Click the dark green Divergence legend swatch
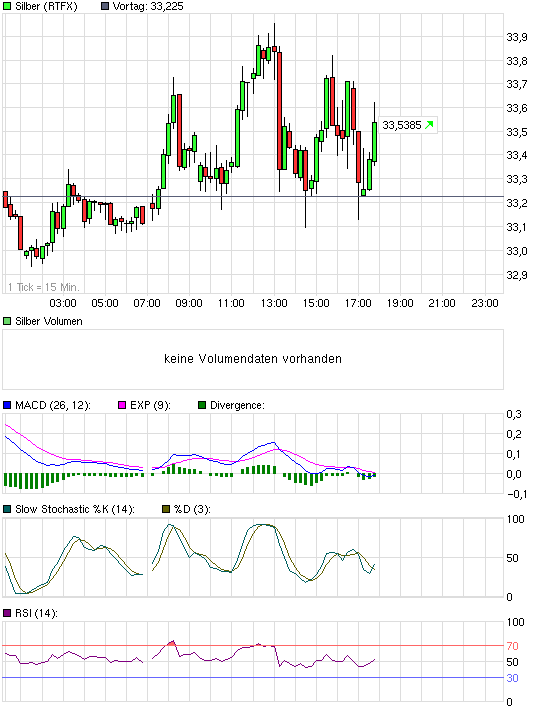The image size is (545, 710). click(202, 405)
